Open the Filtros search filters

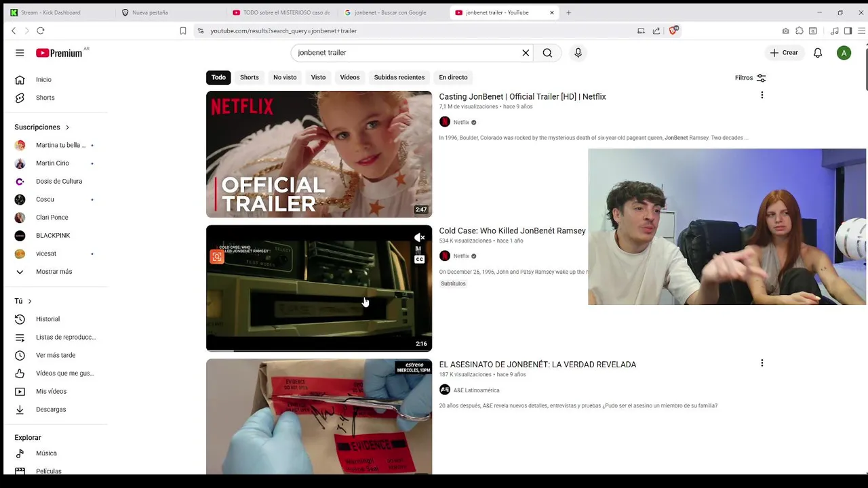pos(750,78)
